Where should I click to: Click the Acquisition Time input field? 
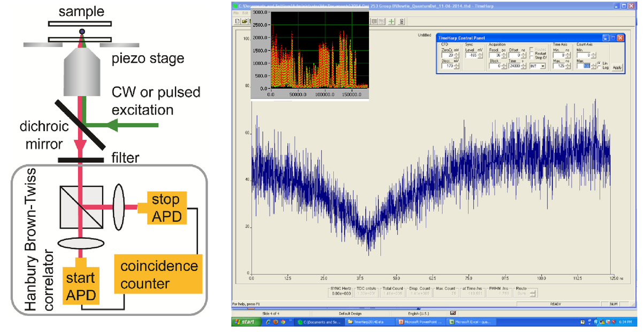coord(515,66)
